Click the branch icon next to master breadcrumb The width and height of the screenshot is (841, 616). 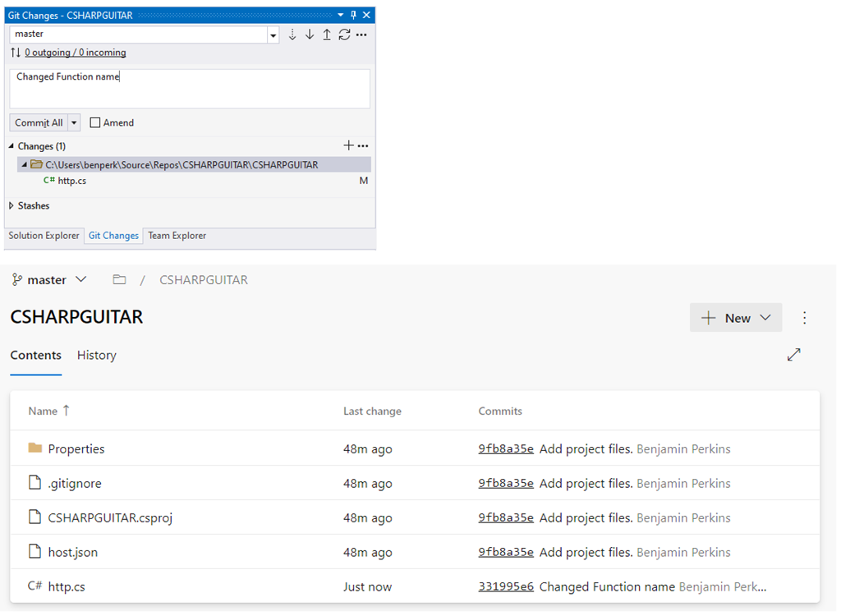click(x=17, y=279)
